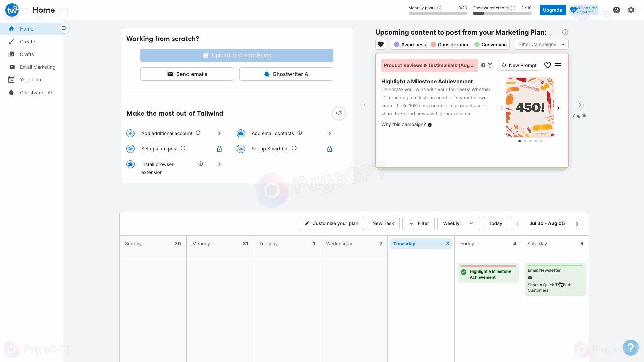The height and width of the screenshot is (362, 644).
Task: Click the heart/favorites icon on content card
Action: coord(548,65)
